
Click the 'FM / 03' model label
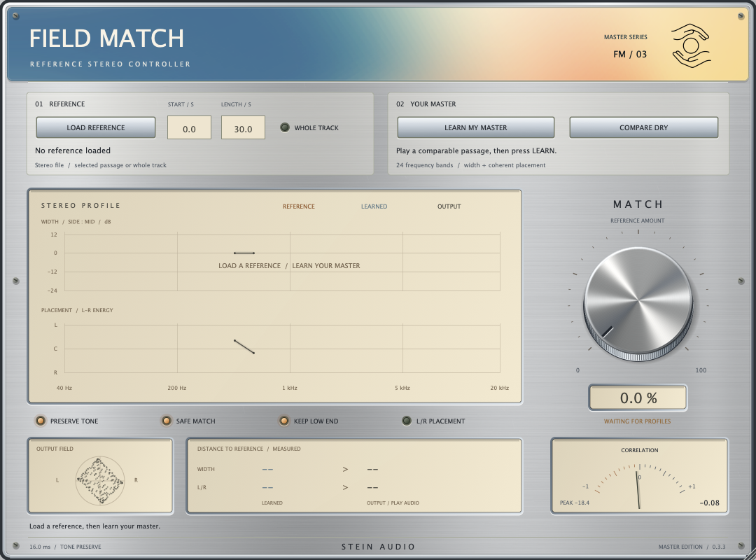(630, 54)
